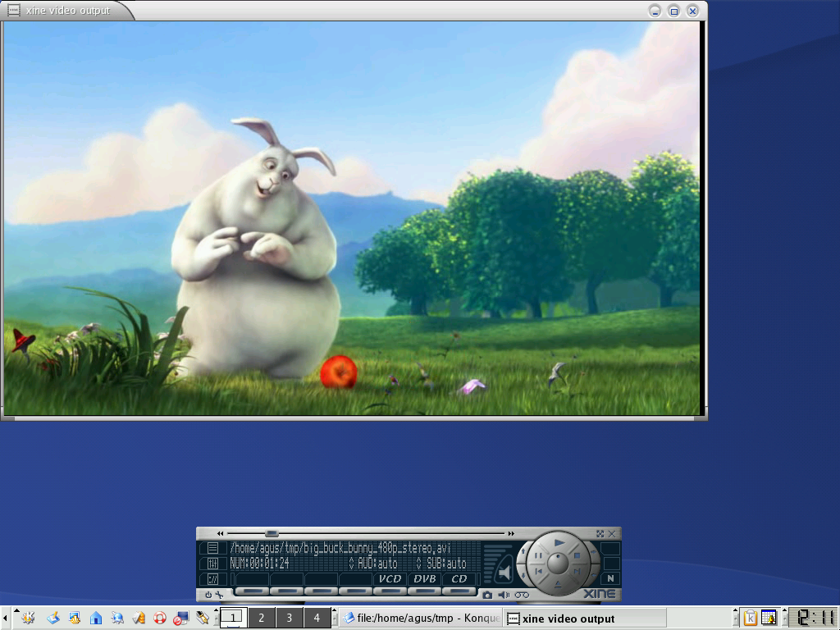This screenshot has width=840, height=630.
Task: Click the N navigator button
Action: coord(610,578)
